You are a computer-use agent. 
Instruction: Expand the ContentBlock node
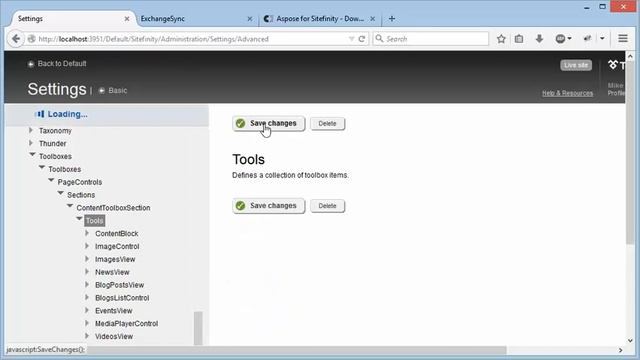tap(87, 233)
